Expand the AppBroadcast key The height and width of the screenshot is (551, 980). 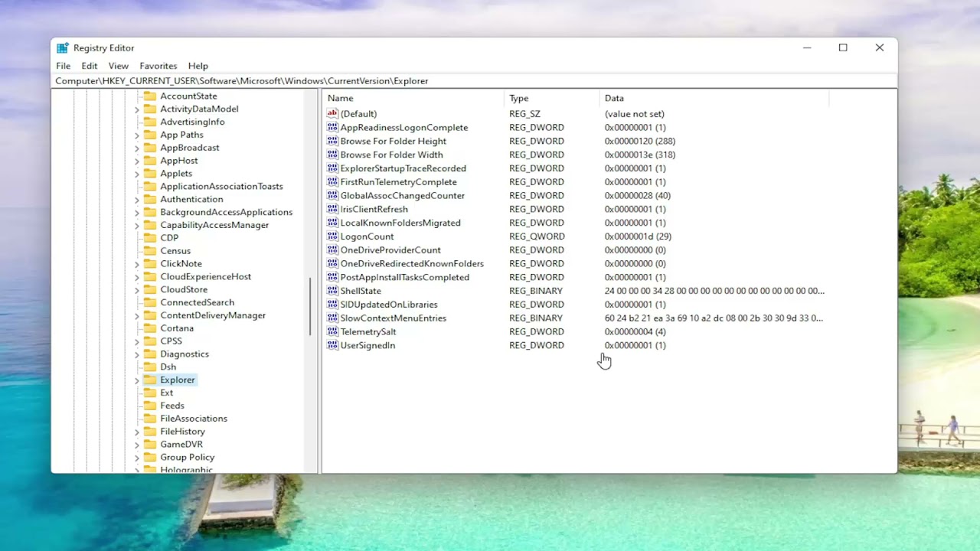point(137,148)
